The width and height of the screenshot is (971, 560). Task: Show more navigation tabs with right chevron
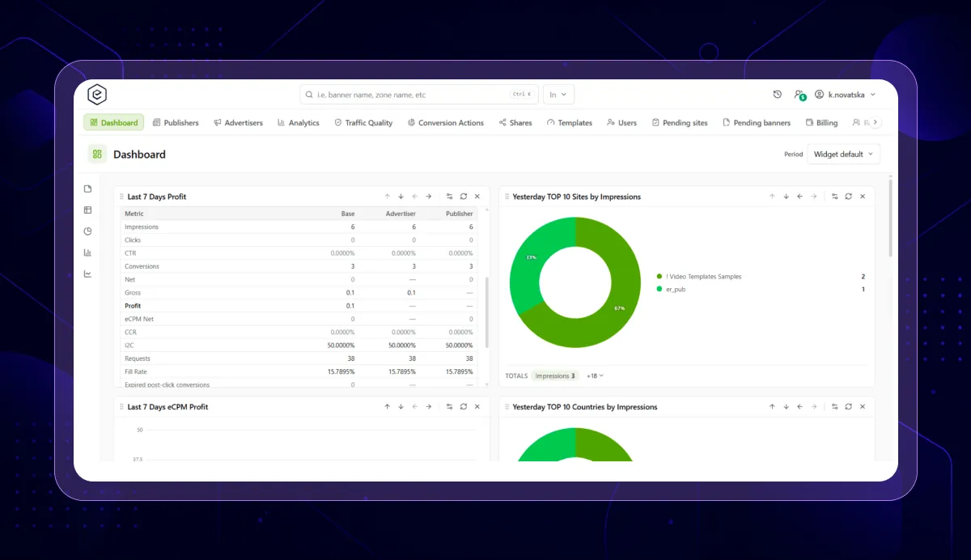(x=875, y=122)
